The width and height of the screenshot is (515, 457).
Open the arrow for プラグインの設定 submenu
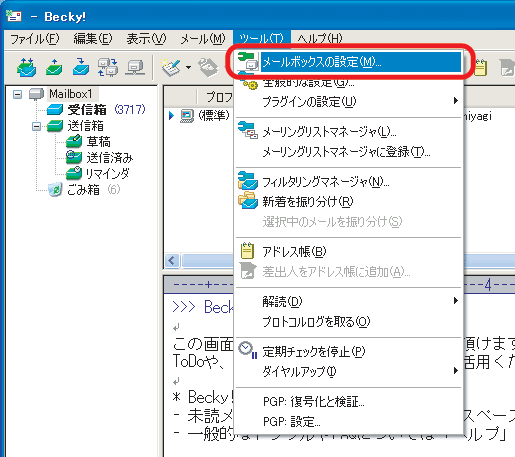click(x=456, y=101)
